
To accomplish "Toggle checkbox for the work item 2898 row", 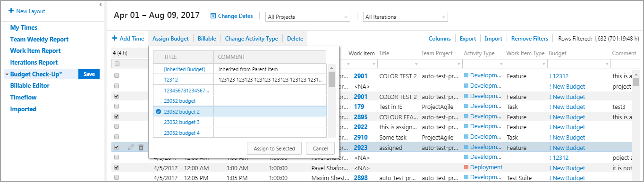I will 117,178.
